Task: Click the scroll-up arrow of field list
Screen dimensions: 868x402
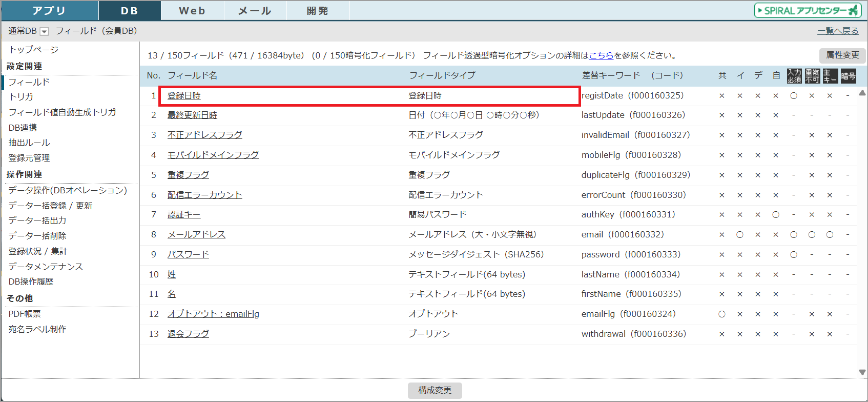Action: (x=862, y=93)
